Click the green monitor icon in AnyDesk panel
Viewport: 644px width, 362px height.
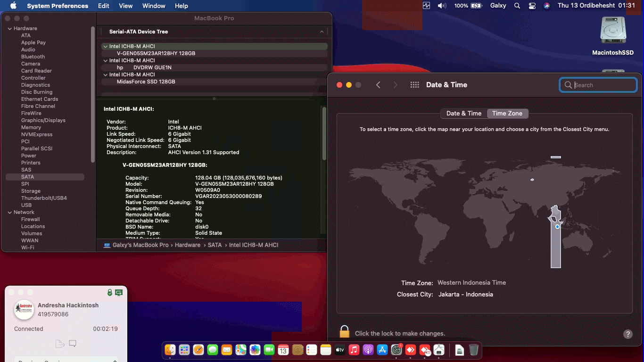tap(119, 293)
